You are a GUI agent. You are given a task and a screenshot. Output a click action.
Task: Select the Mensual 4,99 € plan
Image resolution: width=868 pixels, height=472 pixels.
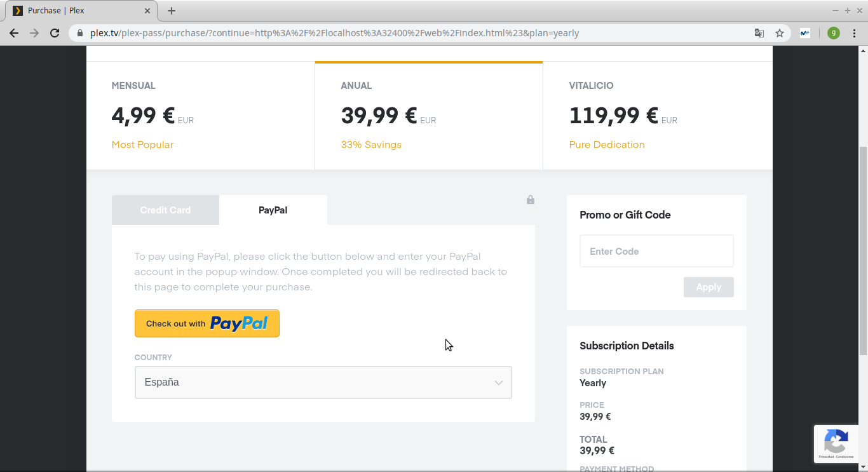pyautogui.click(x=200, y=116)
